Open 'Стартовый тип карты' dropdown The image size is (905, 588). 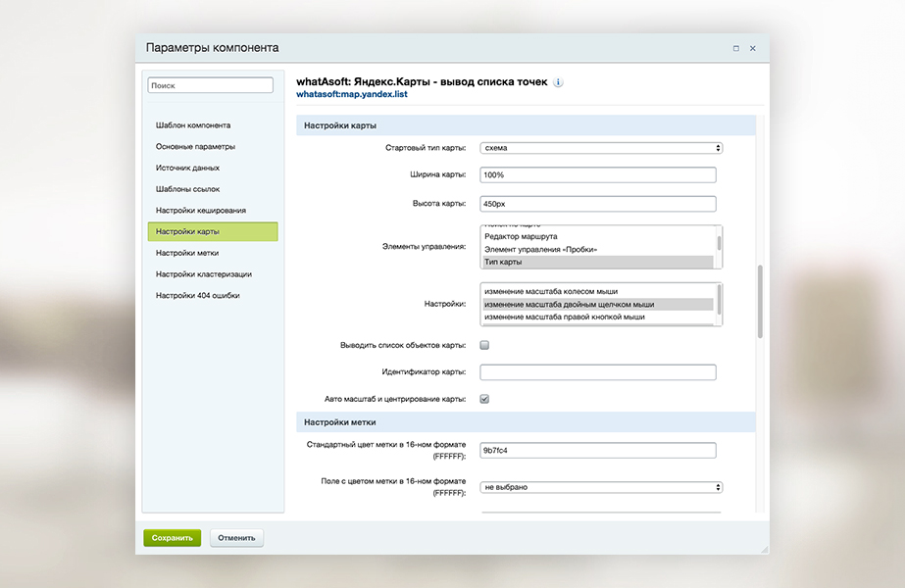[x=601, y=148]
